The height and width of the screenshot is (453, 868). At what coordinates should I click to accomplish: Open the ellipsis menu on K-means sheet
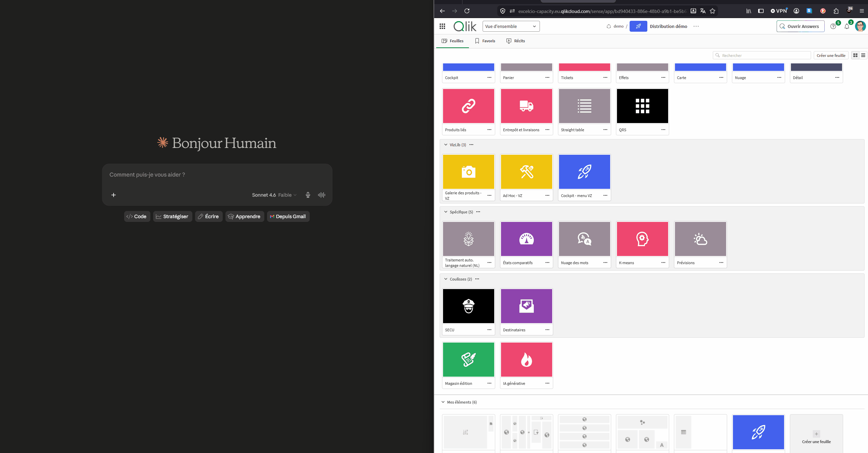[663, 262]
